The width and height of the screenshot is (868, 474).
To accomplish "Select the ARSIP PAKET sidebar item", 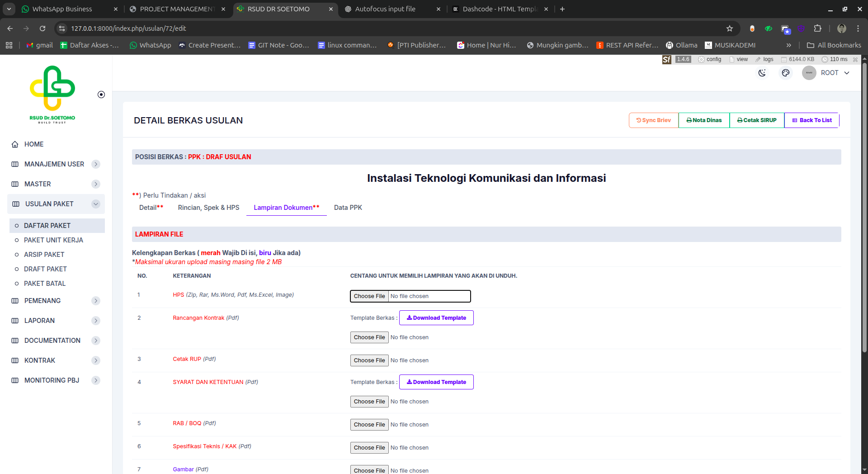I will pyautogui.click(x=44, y=255).
